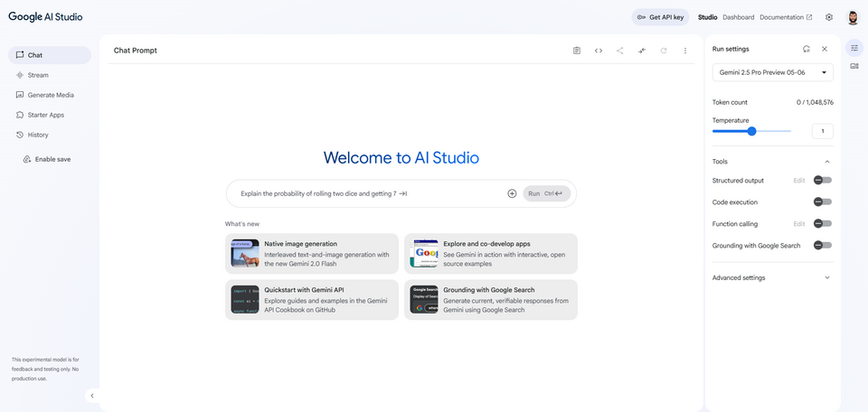Collapse the left sidebar with chevron
Image resolution: width=868 pixels, height=412 pixels.
(92, 396)
